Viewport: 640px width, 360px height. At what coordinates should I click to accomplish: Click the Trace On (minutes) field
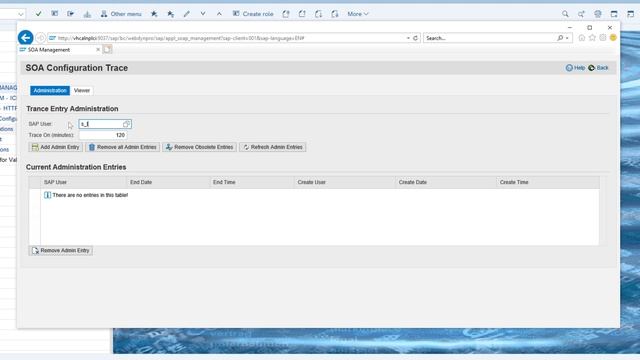click(x=103, y=135)
